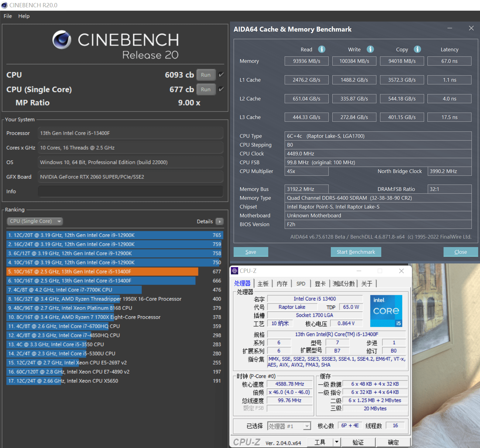Click the OS field Windows 10 64 Bit
Screen dimensions: 480x448
click(131, 162)
